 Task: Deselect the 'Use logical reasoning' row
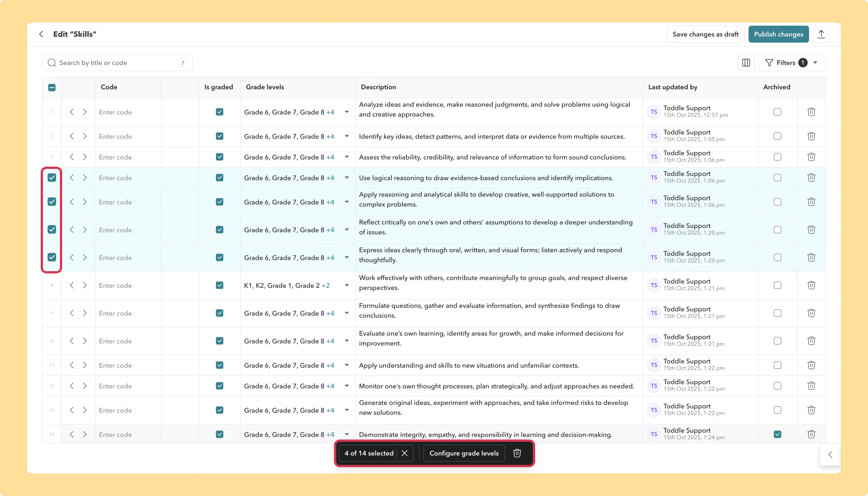[x=52, y=178]
